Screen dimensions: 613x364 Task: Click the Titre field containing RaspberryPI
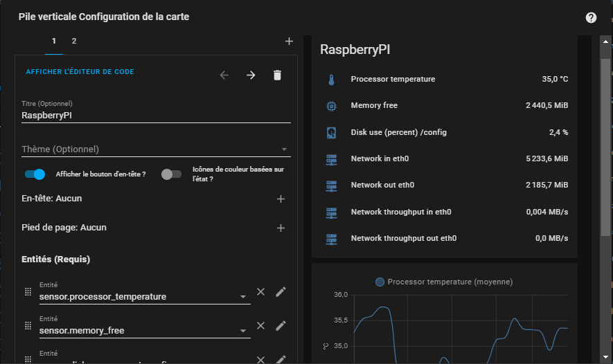pyautogui.click(x=156, y=111)
